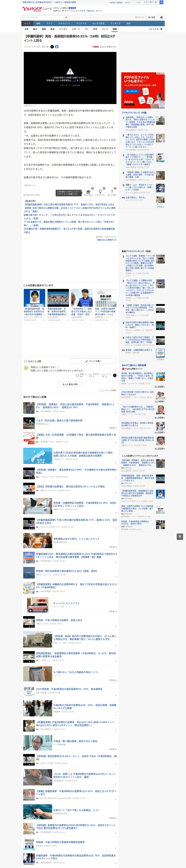Click the コメントを書く button

tap(93, 361)
